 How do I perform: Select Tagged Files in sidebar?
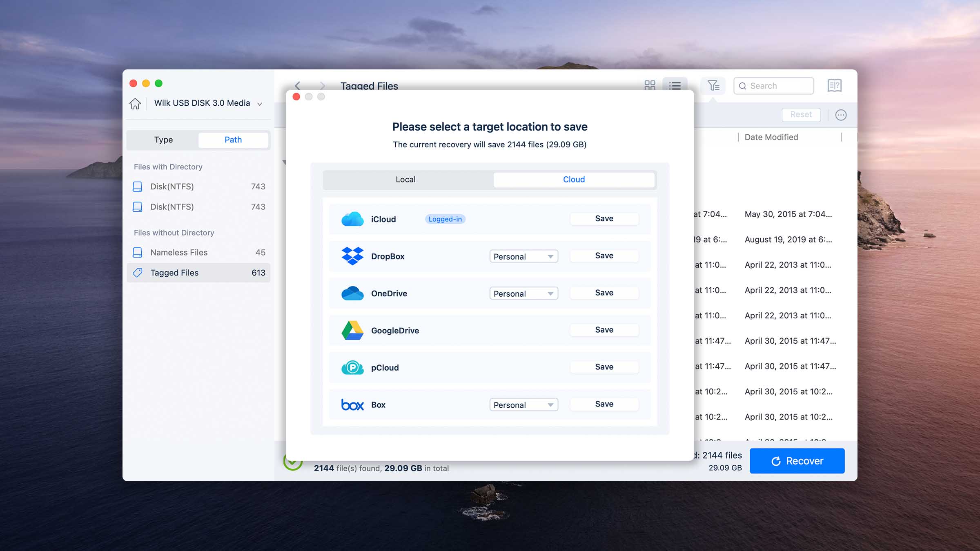point(199,273)
